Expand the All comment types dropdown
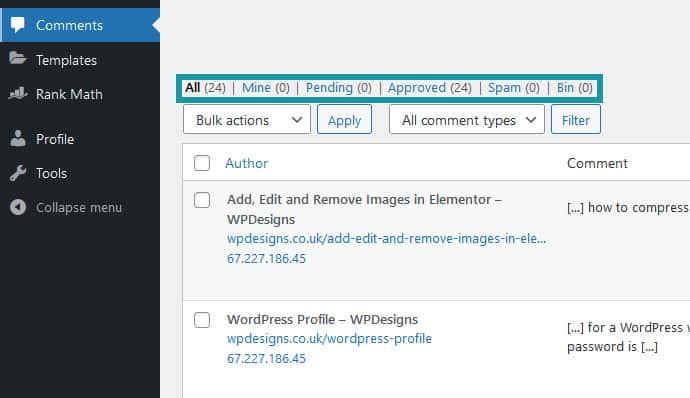The image size is (690, 398). [x=467, y=119]
